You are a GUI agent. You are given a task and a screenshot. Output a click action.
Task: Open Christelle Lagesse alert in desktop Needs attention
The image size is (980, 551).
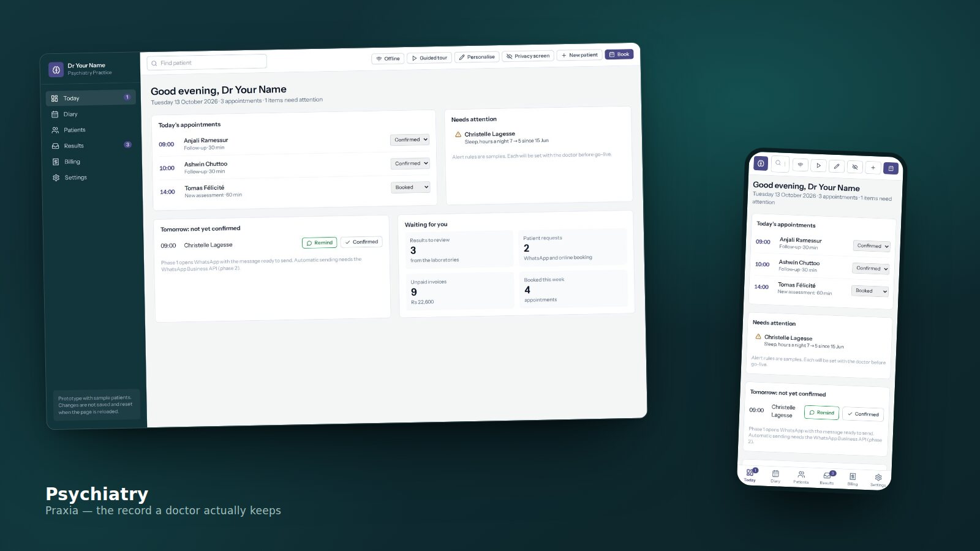502,137
